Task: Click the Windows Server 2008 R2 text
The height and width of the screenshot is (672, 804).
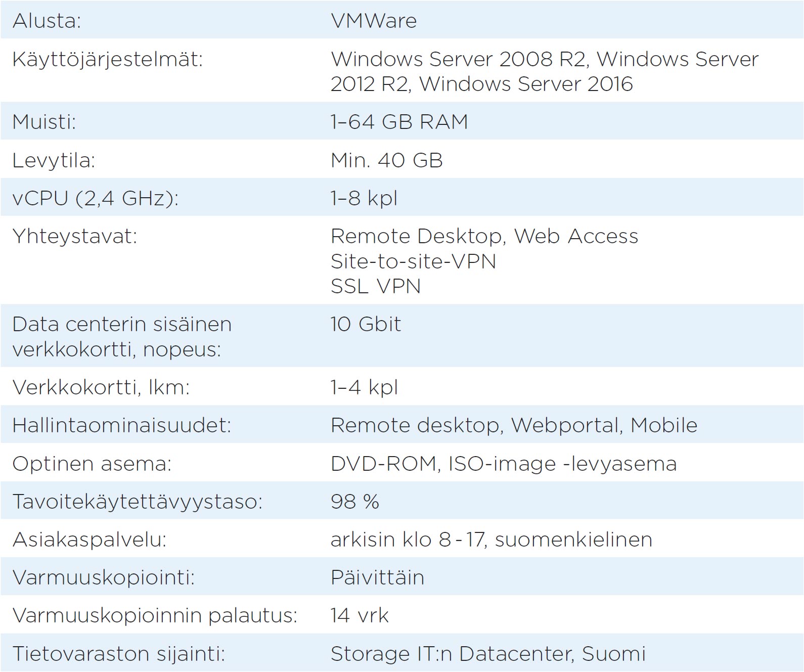Action: coord(458,59)
